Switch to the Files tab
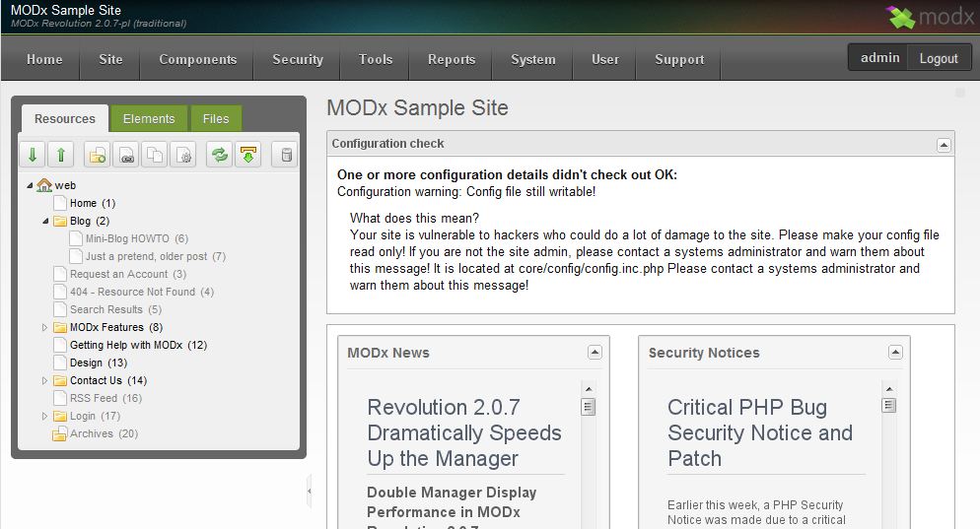The width and height of the screenshot is (980, 529). [216, 118]
